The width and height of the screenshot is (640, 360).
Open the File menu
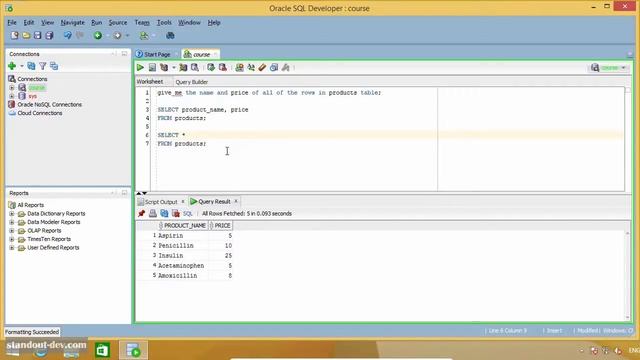point(12,22)
